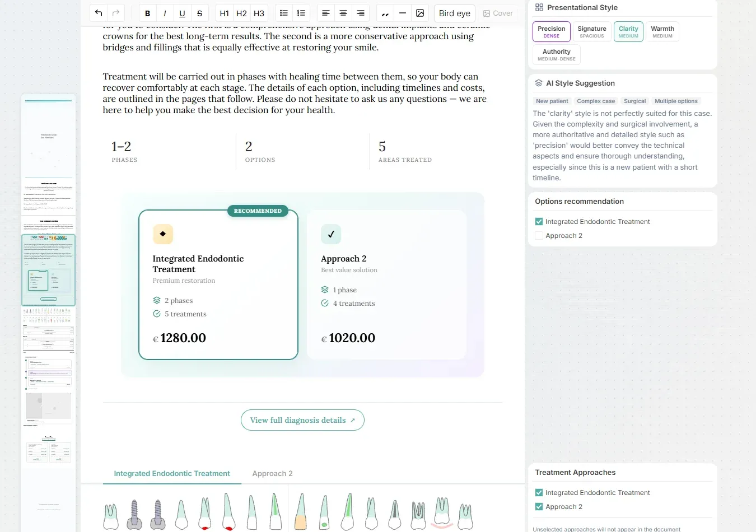Set heading level H2
Image resolution: width=756 pixels, height=532 pixels.
[x=241, y=13]
